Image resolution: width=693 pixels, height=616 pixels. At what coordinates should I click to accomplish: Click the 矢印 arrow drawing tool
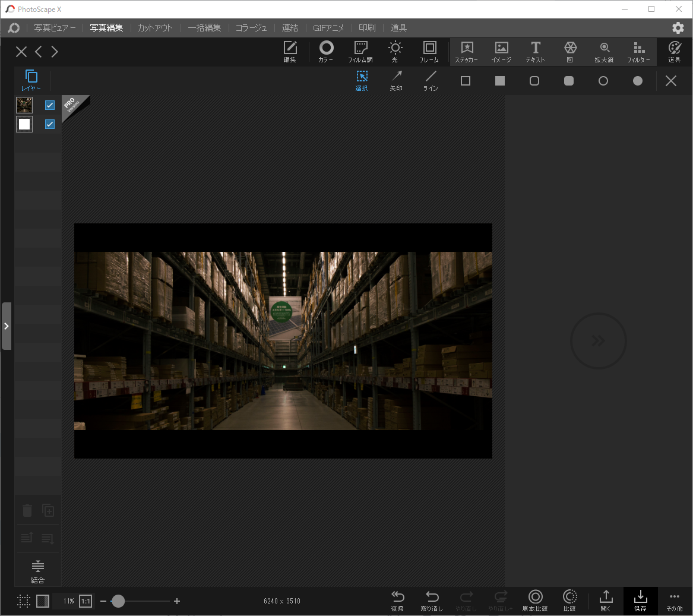pyautogui.click(x=396, y=80)
